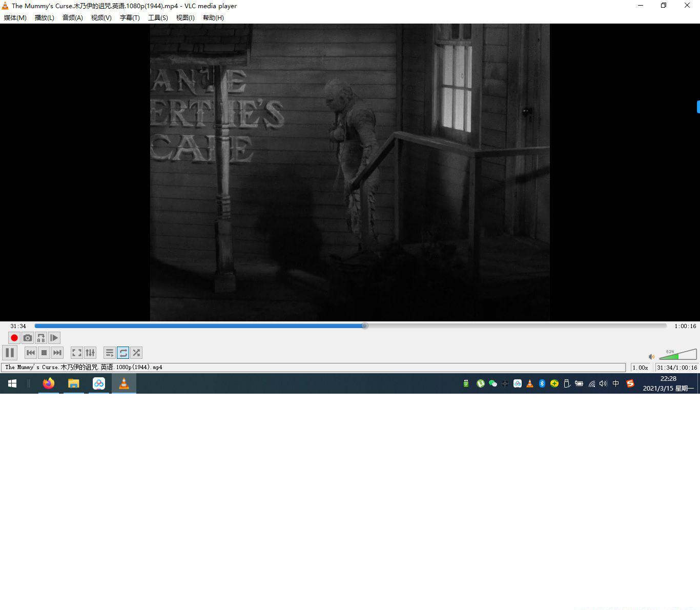The height and width of the screenshot is (610, 700).
Task: Open uTorrent tray icon
Action: click(481, 383)
